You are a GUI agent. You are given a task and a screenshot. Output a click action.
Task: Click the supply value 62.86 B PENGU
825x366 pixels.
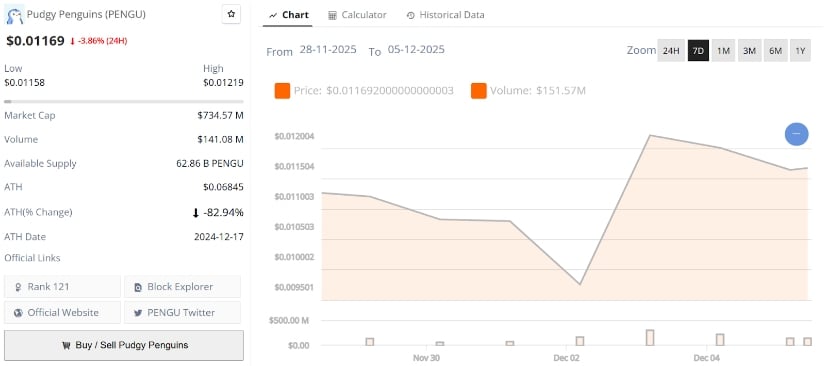(x=210, y=164)
